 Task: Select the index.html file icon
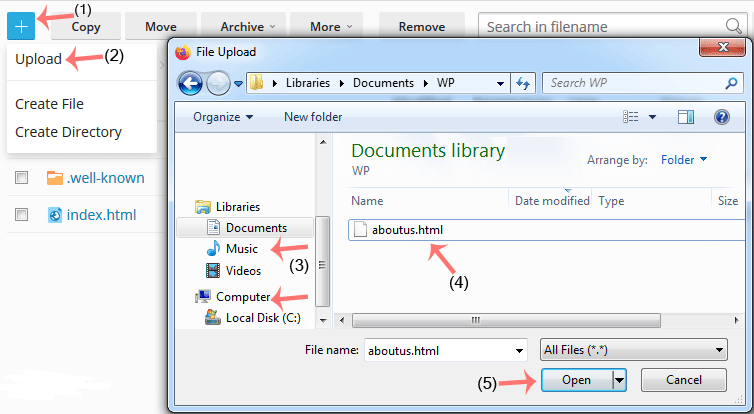[x=55, y=214]
